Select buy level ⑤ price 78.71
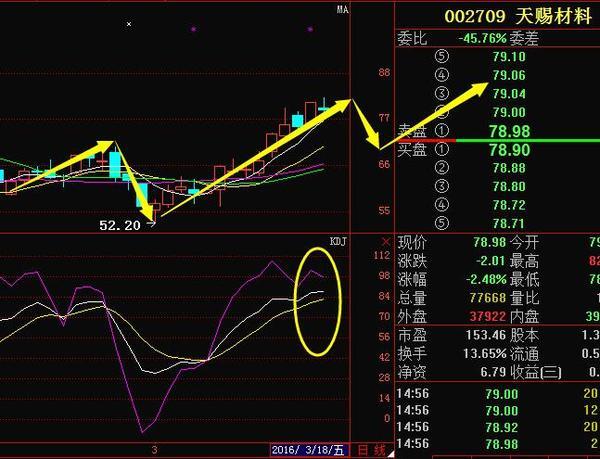 pos(509,223)
